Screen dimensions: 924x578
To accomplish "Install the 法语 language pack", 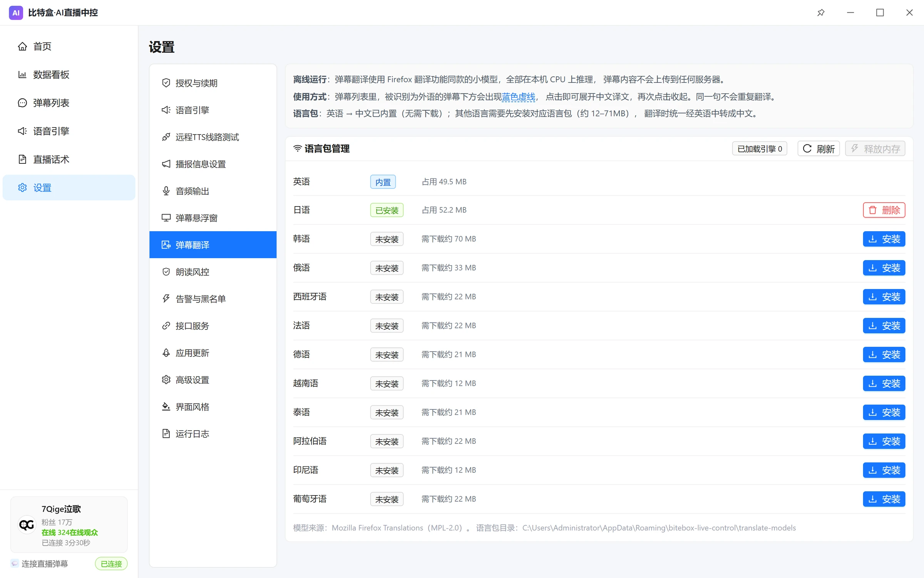I will [884, 326].
